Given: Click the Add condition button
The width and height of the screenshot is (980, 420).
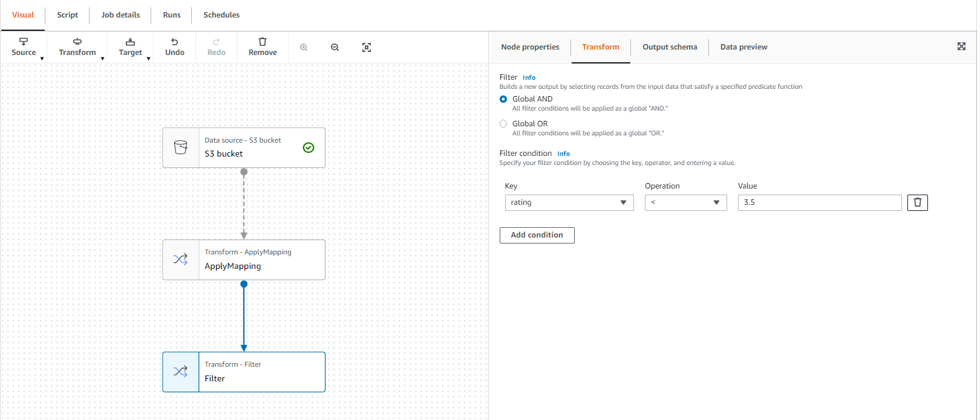Looking at the screenshot, I should pyautogui.click(x=537, y=235).
